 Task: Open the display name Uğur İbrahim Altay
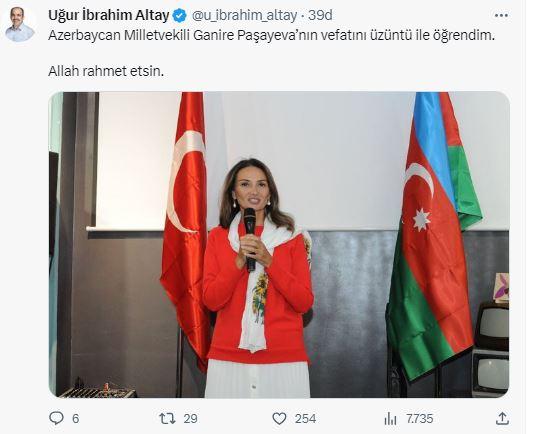tap(109, 15)
